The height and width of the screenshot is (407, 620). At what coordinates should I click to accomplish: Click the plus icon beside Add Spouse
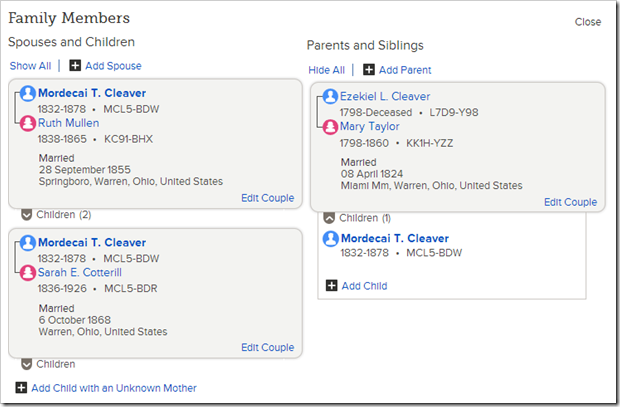pos(75,66)
